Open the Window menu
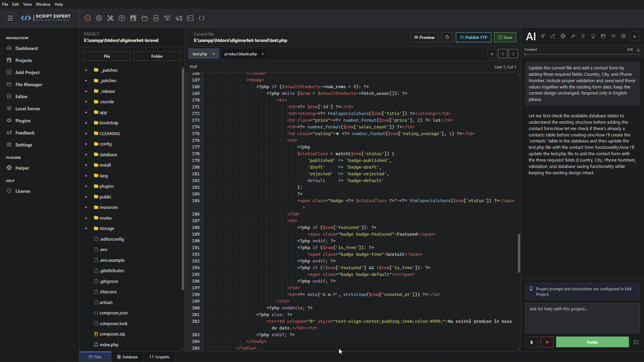644x362 pixels. (43, 4)
